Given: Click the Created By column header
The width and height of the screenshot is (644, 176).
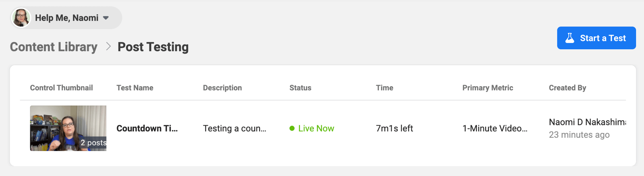Looking at the screenshot, I should click(567, 88).
